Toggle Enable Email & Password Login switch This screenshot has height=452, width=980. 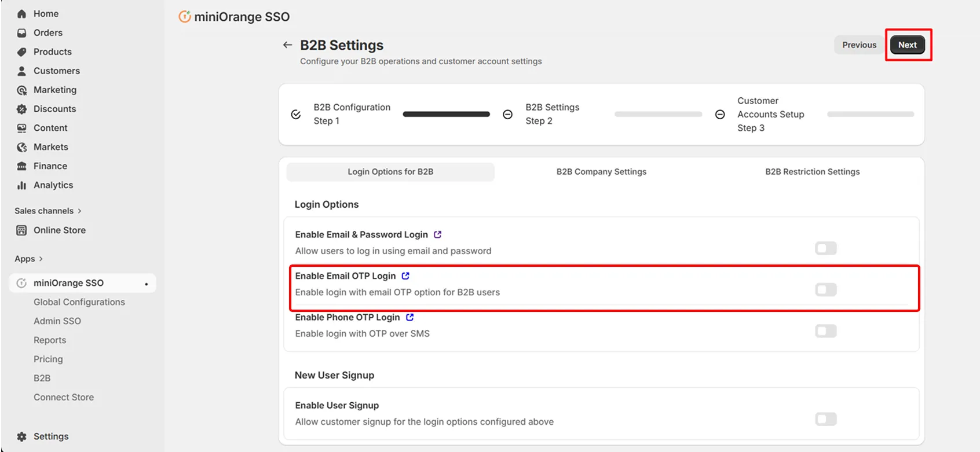[x=826, y=248]
